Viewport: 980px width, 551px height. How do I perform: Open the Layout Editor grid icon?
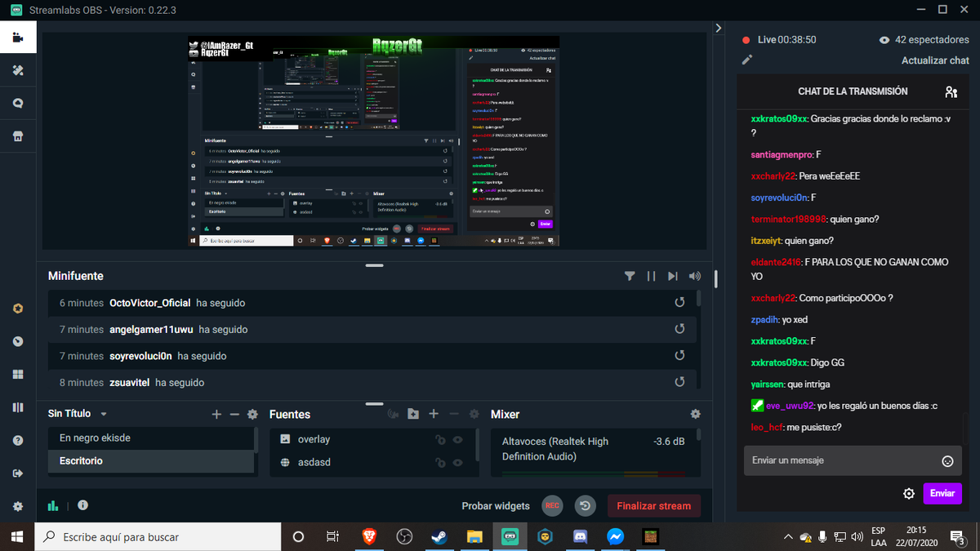[x=18, y=375]
